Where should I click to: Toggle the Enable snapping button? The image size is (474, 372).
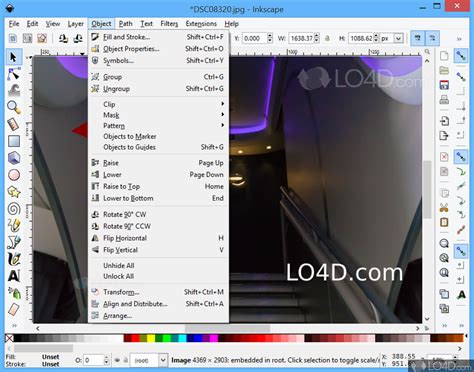pyautogui.click(x=461, y=55)
